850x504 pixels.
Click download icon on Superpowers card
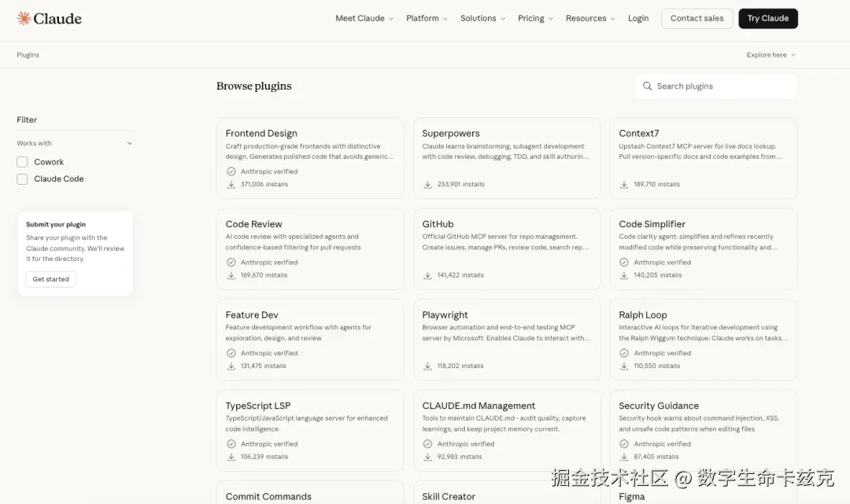point(427,185)
